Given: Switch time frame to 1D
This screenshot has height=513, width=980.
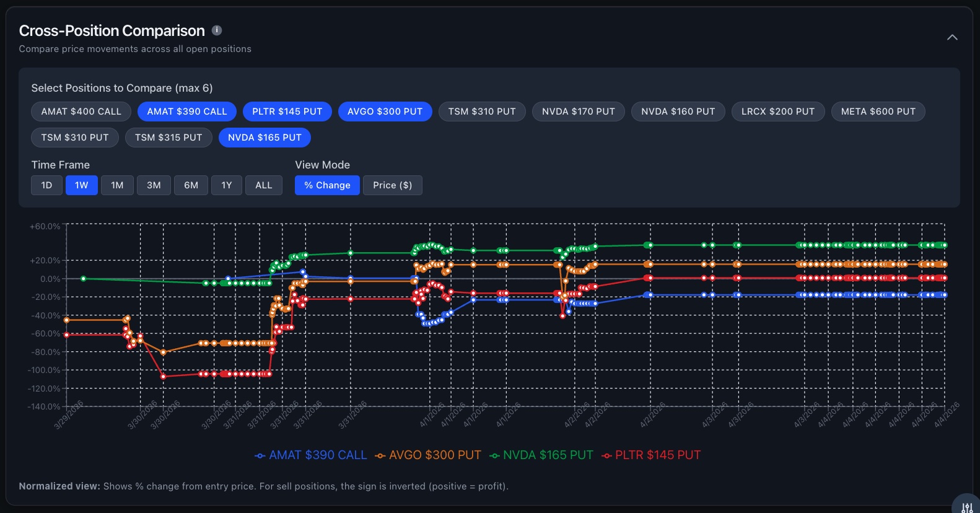Looking at the screenshot, I should pyautogui.click(x=46, y=185).
